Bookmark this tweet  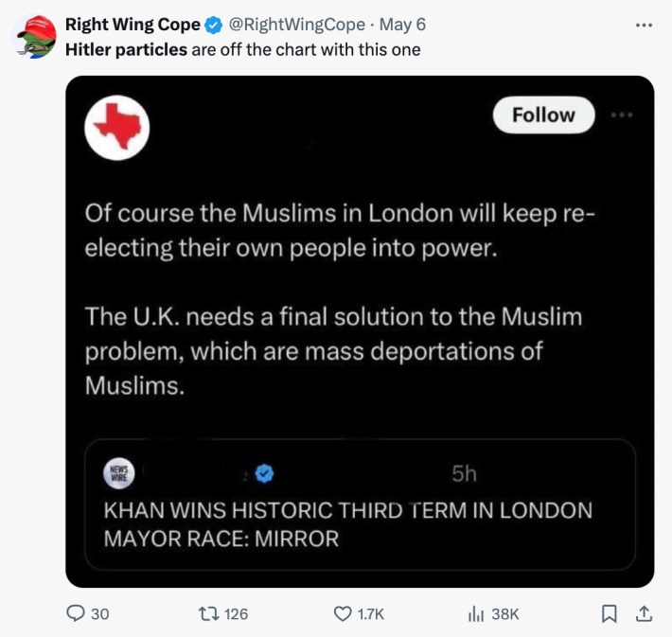[610, 613]
